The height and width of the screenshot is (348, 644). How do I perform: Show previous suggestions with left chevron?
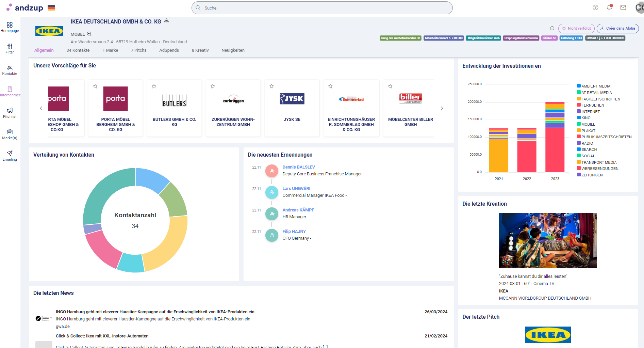click(41, 108)
